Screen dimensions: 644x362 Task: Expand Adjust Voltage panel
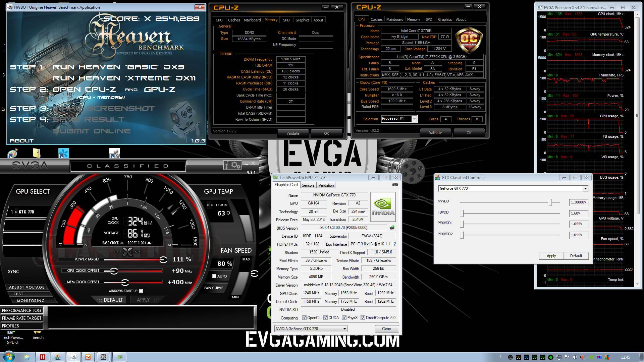[26, 287]
